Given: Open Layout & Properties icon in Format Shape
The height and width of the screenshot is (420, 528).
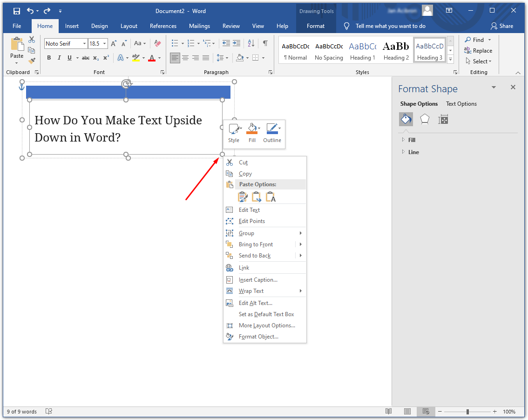Looking at the screenshot, I should pyautogui.click(x=443, y=120).
